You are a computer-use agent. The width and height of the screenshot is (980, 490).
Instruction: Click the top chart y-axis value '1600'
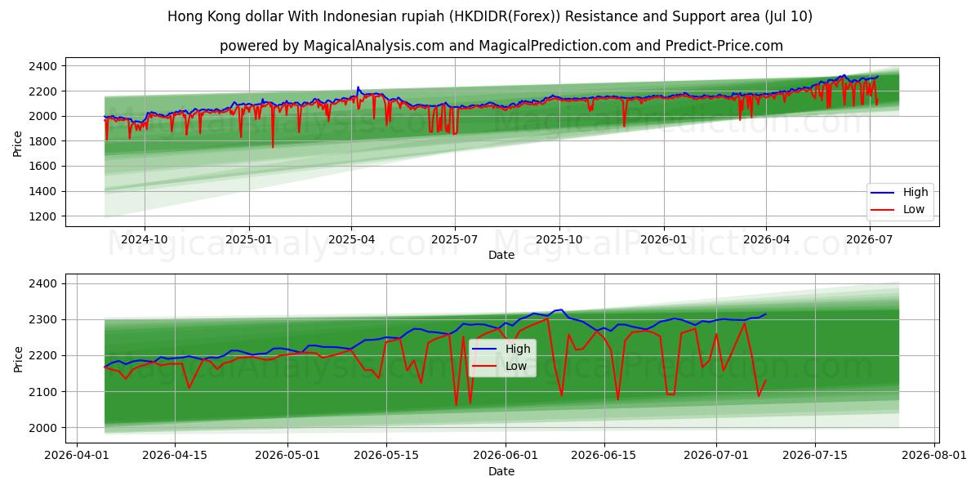(x=44, y=166)
